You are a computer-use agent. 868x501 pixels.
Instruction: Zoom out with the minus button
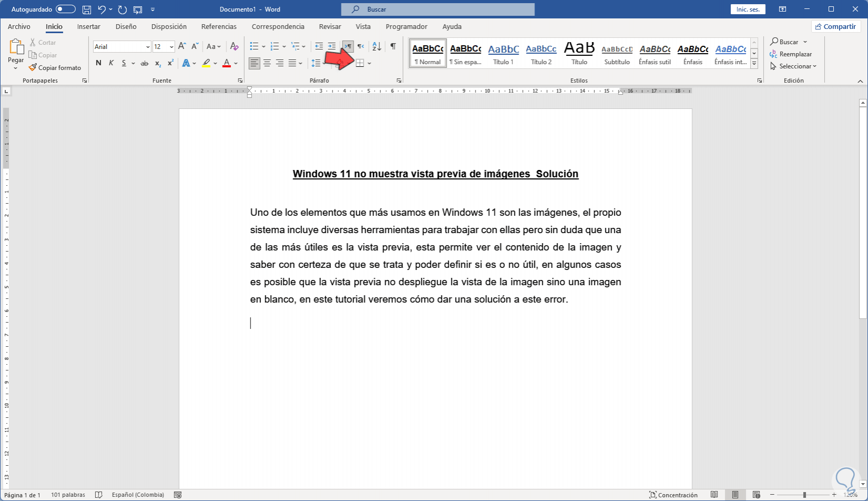click(x=772, y=495)
